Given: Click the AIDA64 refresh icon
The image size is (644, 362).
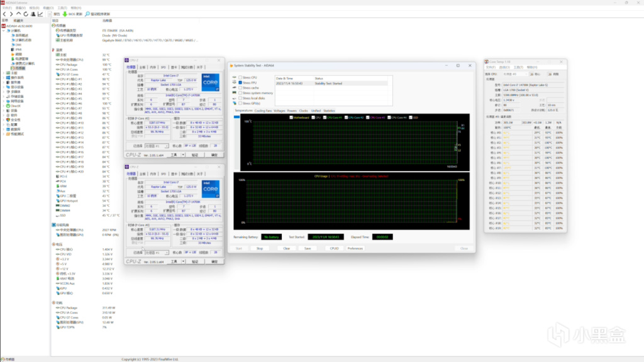Looking at the screenshot, I should [x=26, y=14].
